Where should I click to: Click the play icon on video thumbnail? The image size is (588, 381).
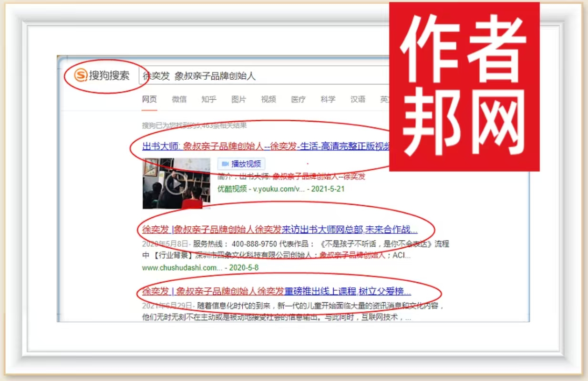click(x=176, y=184)
